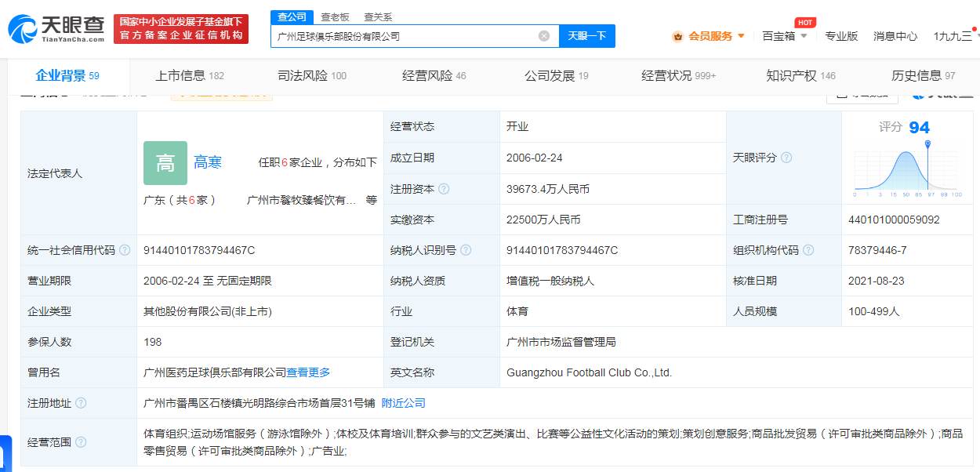Click the score number 94
Screen dimensions: 980x472
coord(920,128)
